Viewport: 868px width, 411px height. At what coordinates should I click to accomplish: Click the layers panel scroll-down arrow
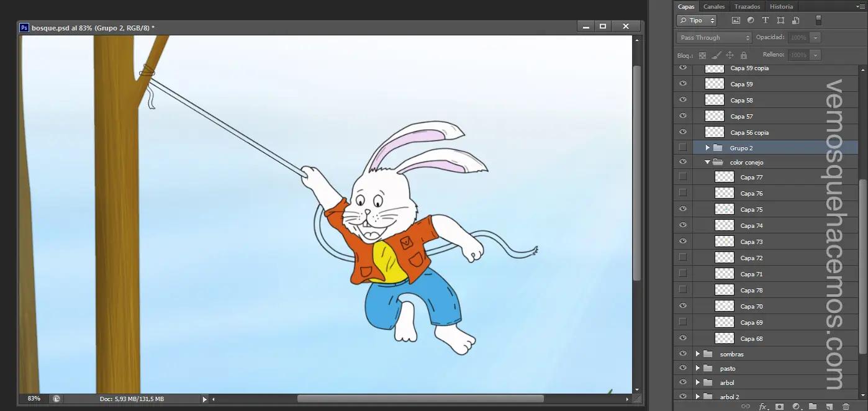point(863,395)
